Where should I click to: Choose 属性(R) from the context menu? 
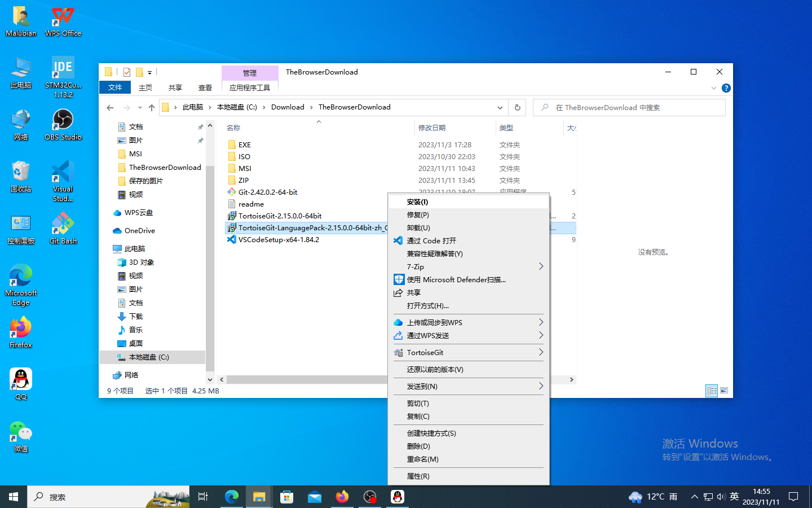(469, 476)
